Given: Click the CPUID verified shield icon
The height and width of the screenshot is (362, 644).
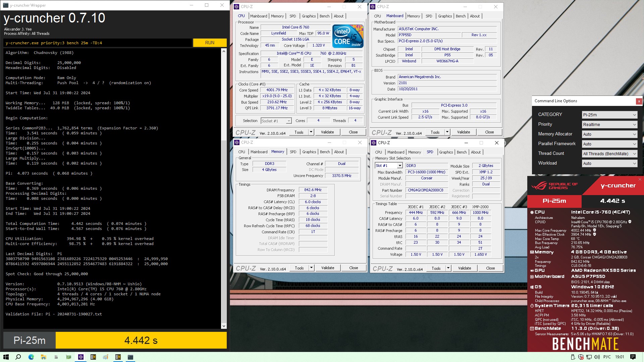Looking at the screenshot, I should click(x=630, y=222).
